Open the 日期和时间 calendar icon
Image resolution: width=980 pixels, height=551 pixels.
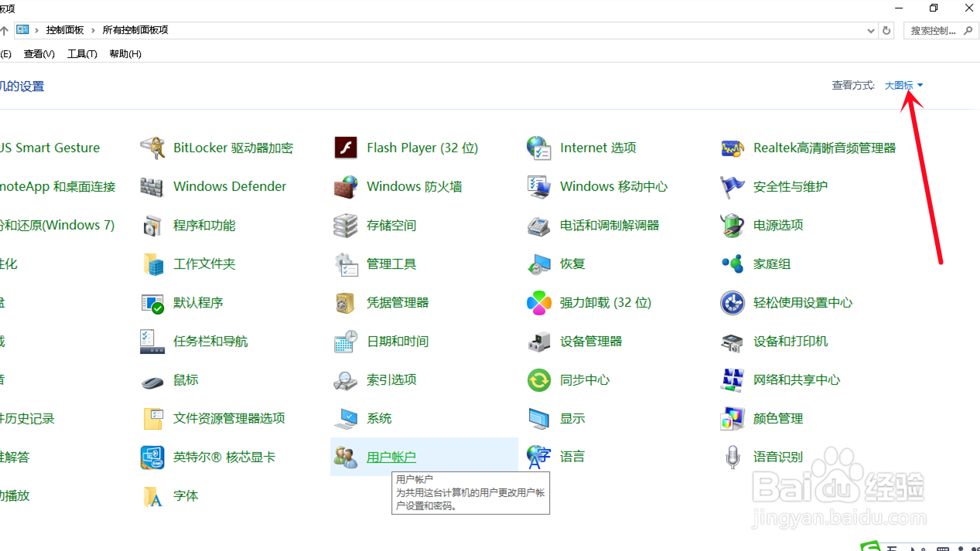[x=346, y=341]
